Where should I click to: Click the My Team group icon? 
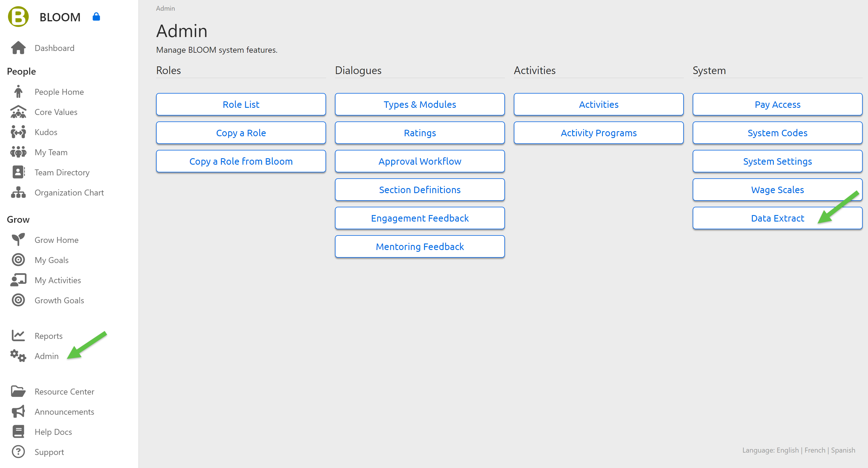point(18,152)
